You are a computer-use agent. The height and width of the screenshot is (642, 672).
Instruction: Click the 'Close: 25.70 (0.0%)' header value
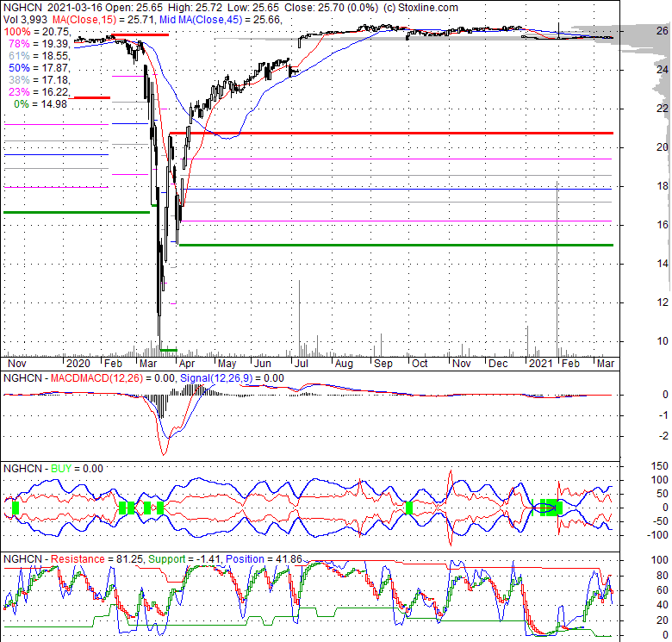click(x=332, y=8)
